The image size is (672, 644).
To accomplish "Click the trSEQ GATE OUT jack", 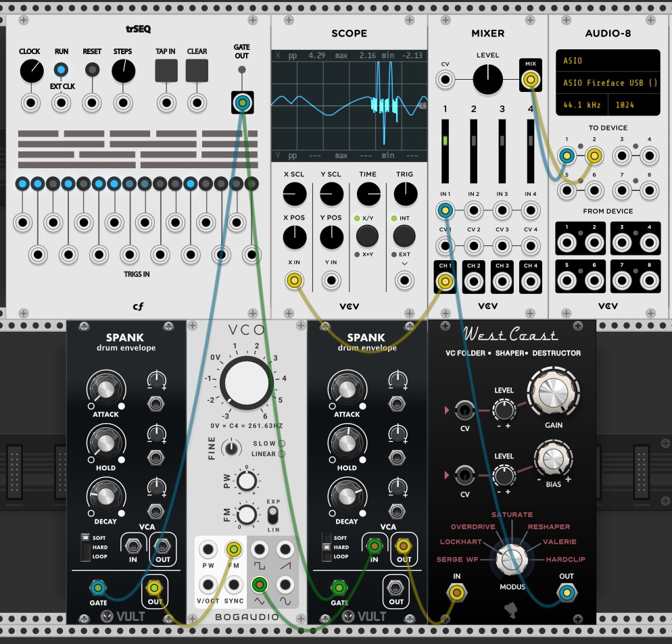I will pyautogui.click(x=242, y=103).
